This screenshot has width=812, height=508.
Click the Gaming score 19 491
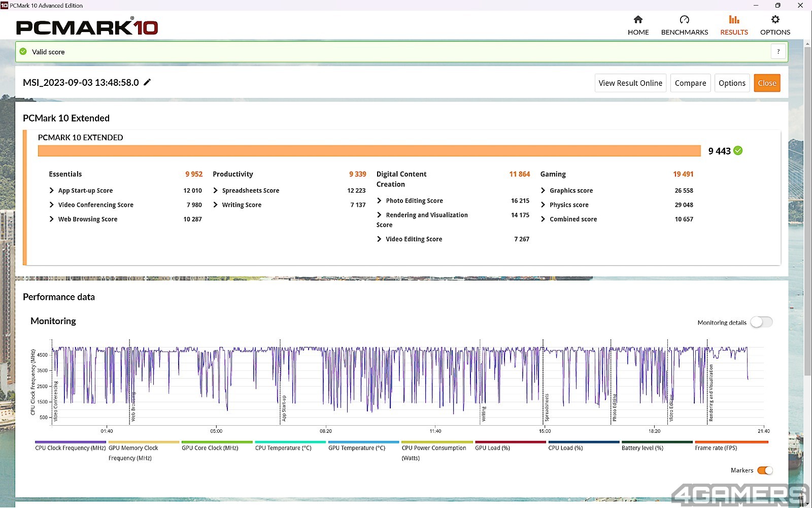683,174
